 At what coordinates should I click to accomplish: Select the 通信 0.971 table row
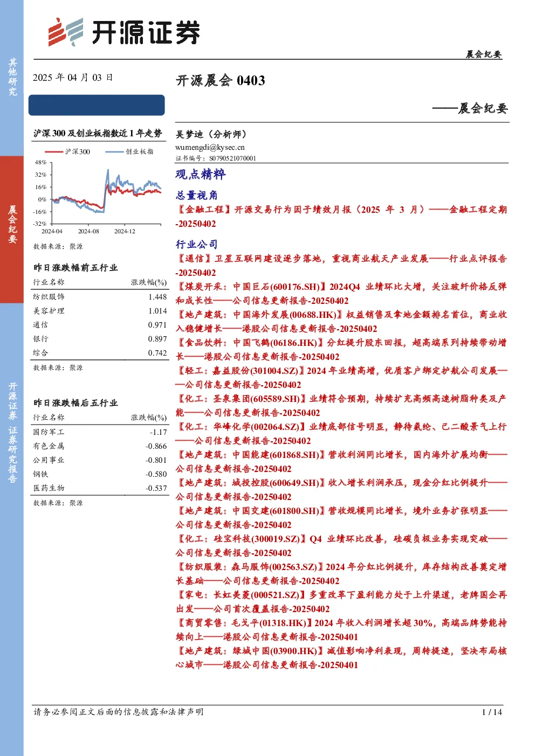pyautogui.click(x=100, y=325)
